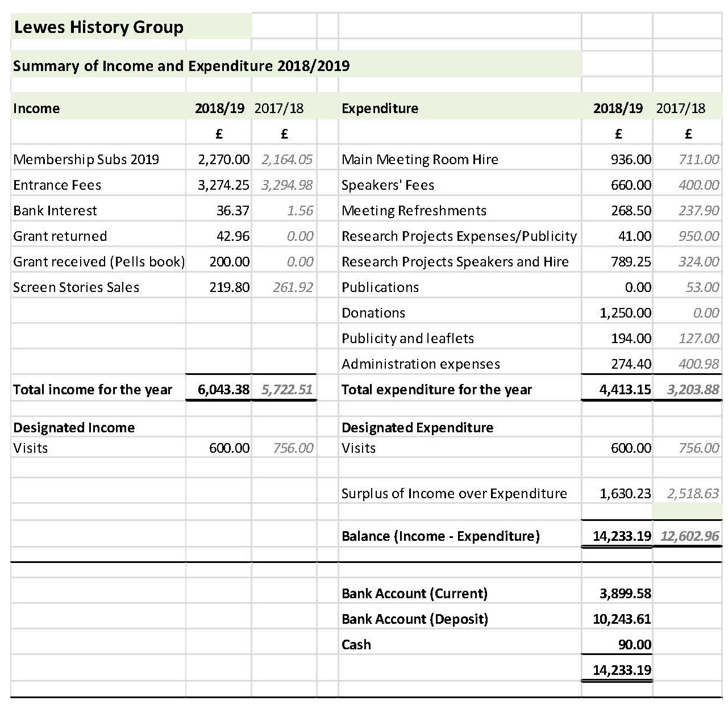Select Total expenditure 2018/19 figure 4,413.15
The height and width of the screenshot is (705, 728).
coord(625,390)
